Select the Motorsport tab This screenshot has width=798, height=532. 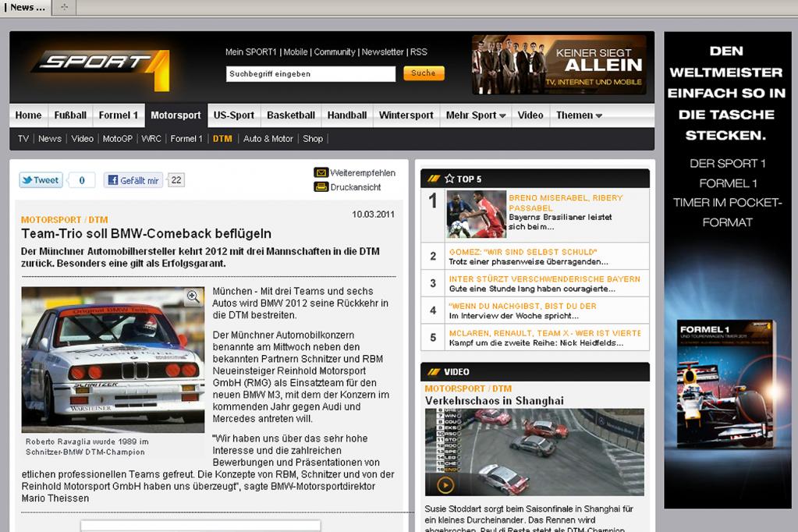click(x=176, y=115)
